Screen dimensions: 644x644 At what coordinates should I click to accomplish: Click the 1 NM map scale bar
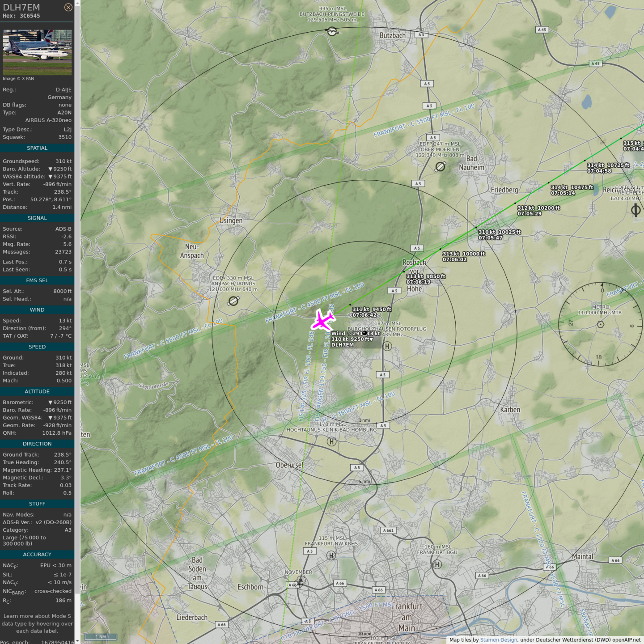point(101,637)
